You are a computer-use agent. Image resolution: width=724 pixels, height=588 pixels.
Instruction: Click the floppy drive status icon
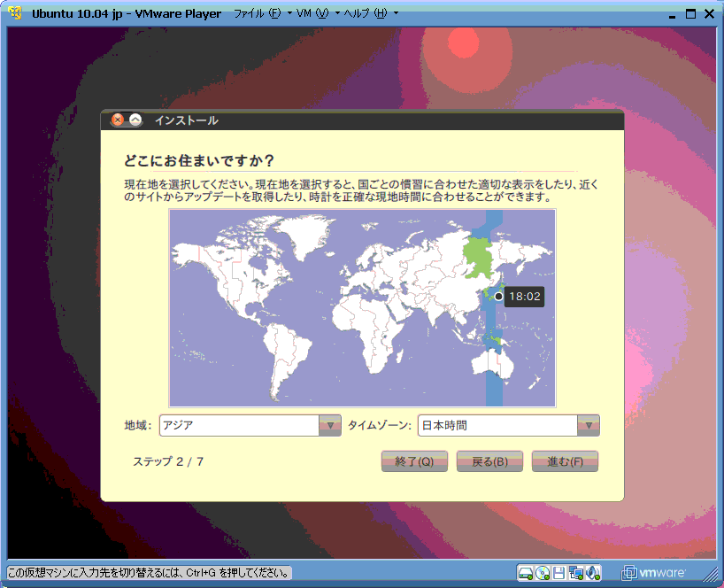pyautogui.click(x=558, y=573)
